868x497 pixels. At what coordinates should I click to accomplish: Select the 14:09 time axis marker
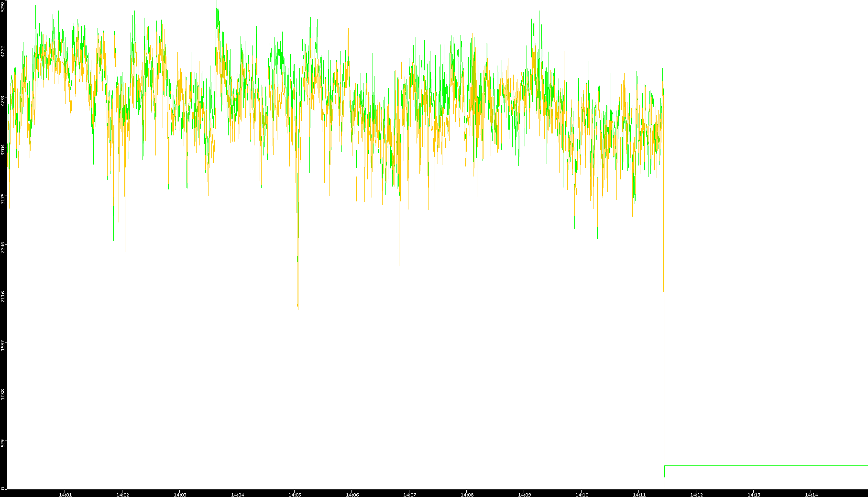[x=524, y=495]
